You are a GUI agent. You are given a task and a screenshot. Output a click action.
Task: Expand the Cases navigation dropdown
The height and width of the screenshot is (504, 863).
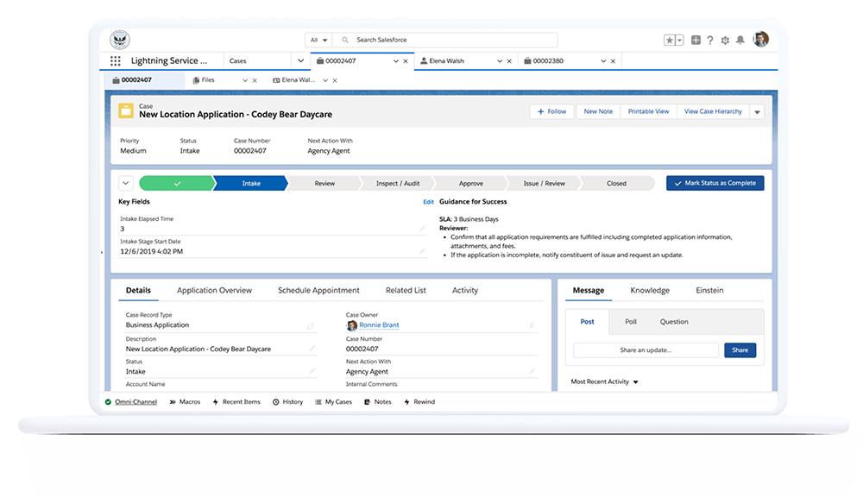[x=300, y=61]
